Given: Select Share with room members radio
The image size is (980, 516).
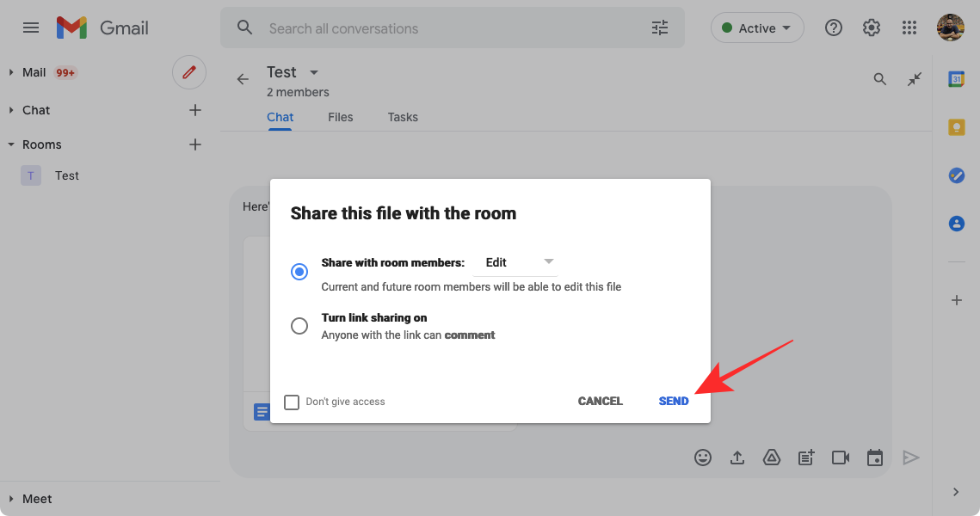Looking at the screenshot, I should click(x=299, y=272).
